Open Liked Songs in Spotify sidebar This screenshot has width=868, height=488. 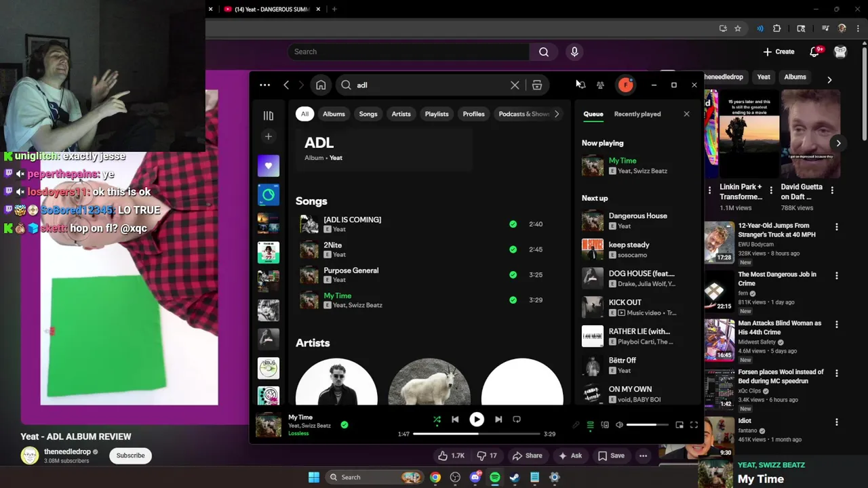(x=269, y=166)
